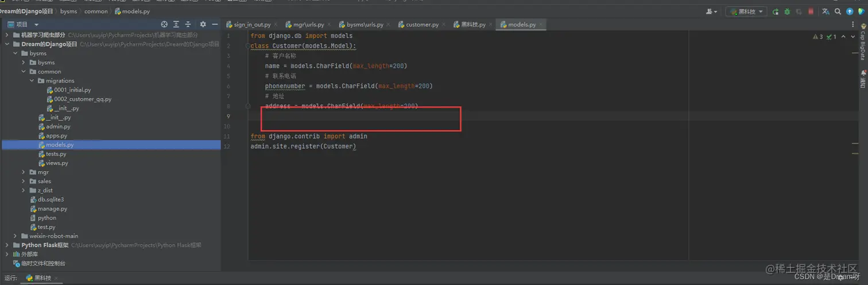868x285 pixels.
Task: Click the fold-end gutter marker at line 8
Action: [248, 106]
